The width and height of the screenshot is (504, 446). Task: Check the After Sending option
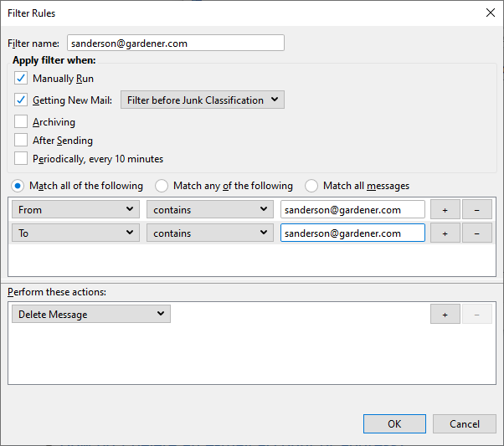pos(21,141)
